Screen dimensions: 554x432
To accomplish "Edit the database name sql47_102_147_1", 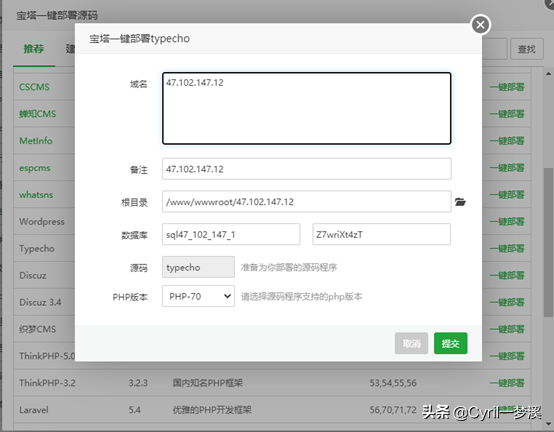I will click(231, 234).
